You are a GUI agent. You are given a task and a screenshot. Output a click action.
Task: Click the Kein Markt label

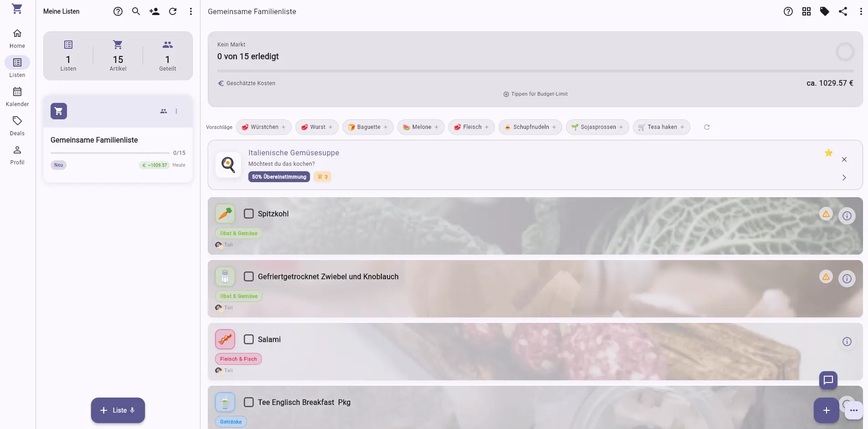pyautogui.click(x=231, y=44)
